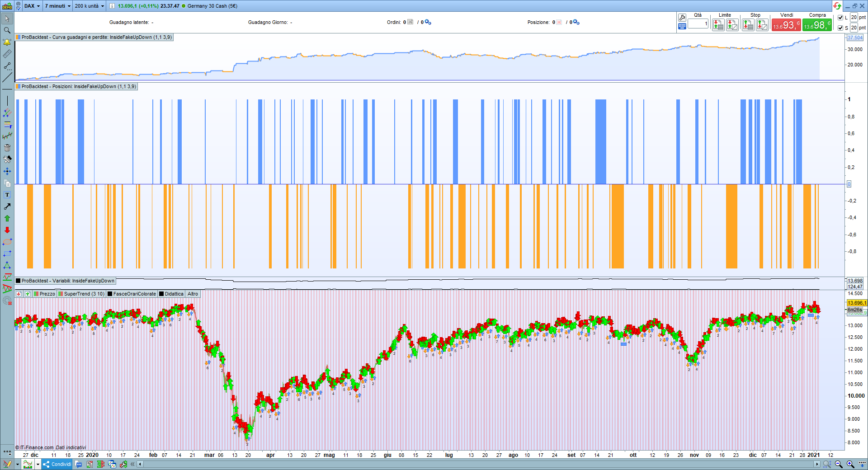Click the second Stop order icon
The width and height of the screenshot is (868, 470).
tap(762, 25)
